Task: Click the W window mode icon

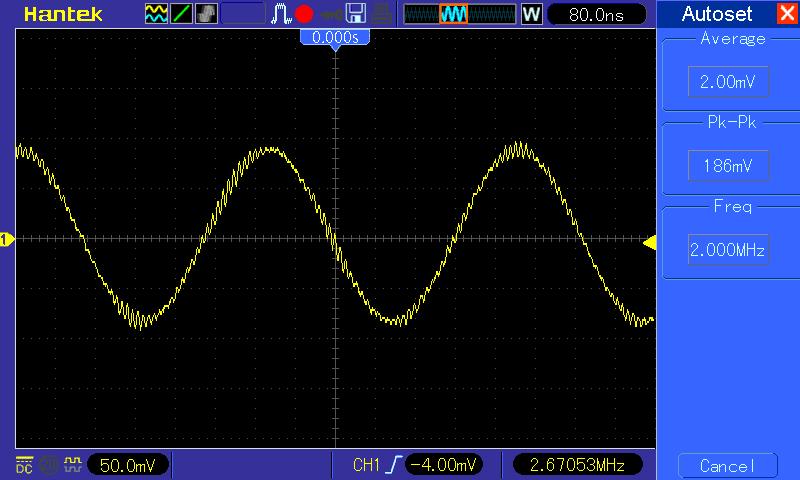Action: (532, 14)
